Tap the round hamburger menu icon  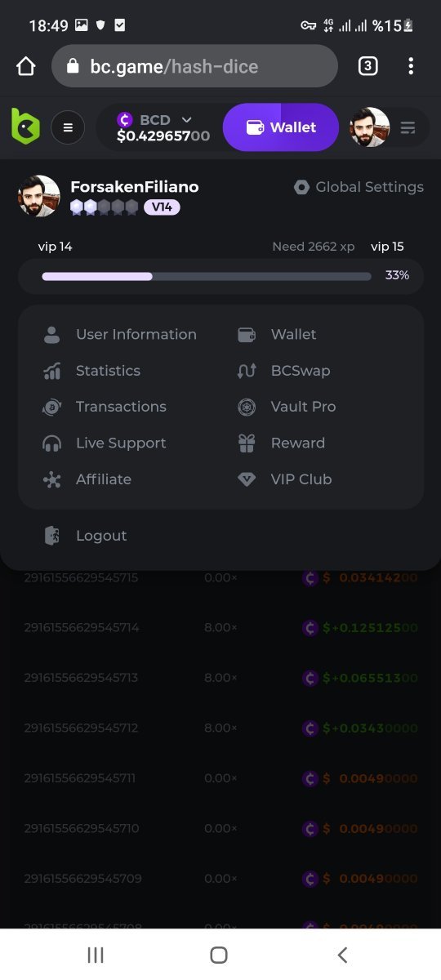[x=68, y=127]
